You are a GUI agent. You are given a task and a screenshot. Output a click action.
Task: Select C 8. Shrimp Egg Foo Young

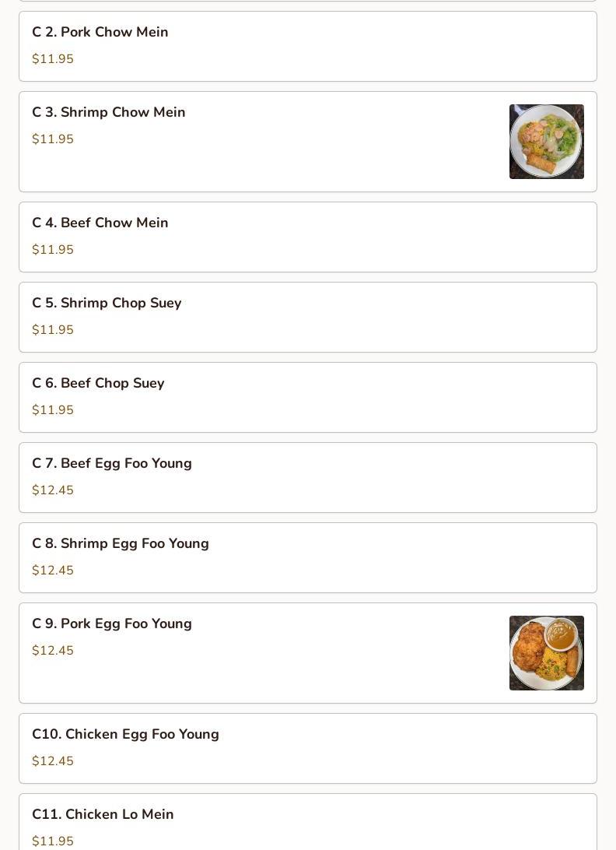[x=308, y=558]
